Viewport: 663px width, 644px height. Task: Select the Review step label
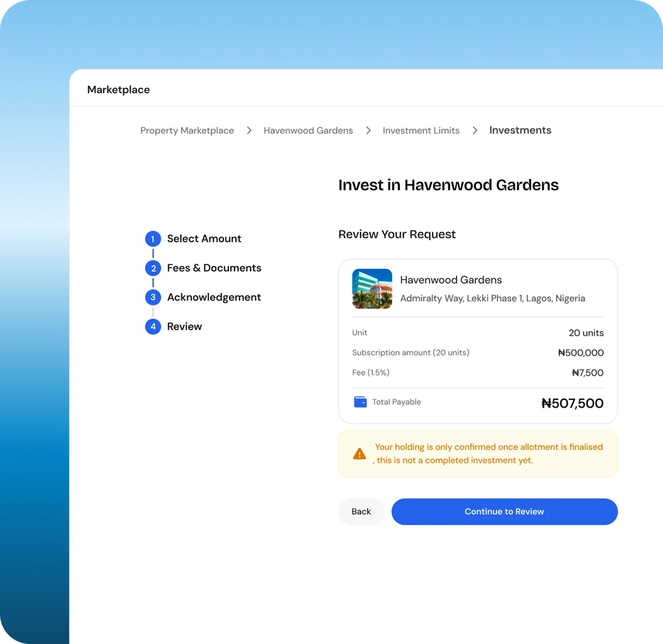185,326
